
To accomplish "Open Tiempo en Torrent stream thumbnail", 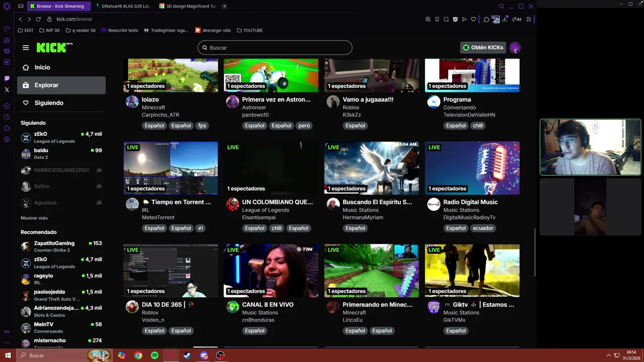I will [171, 168].
